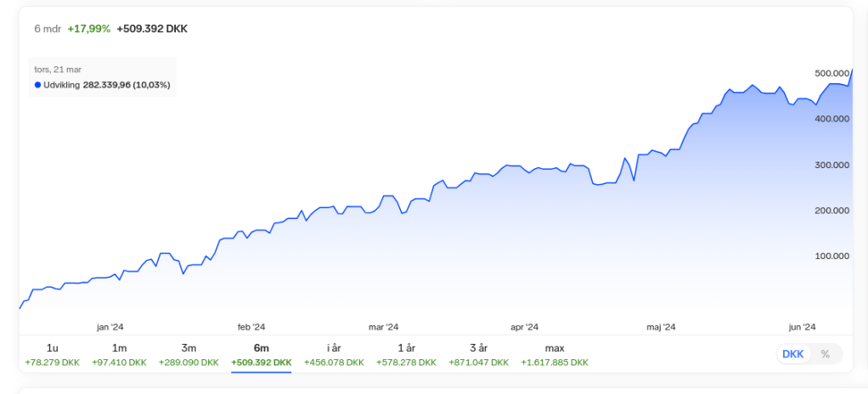Show the max time range
This screenshot has height=394, width=868.
coord(554,354)
